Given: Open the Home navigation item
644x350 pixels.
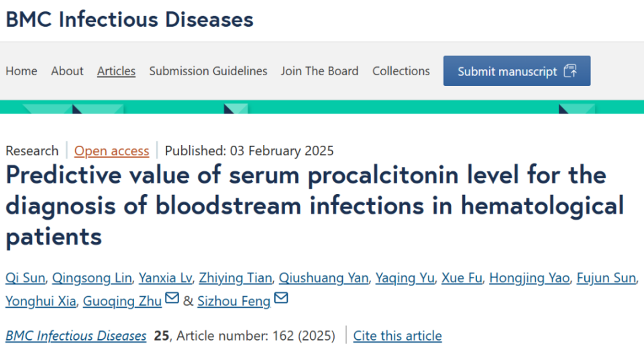Looking at the screenshot, I should [21, 71].
